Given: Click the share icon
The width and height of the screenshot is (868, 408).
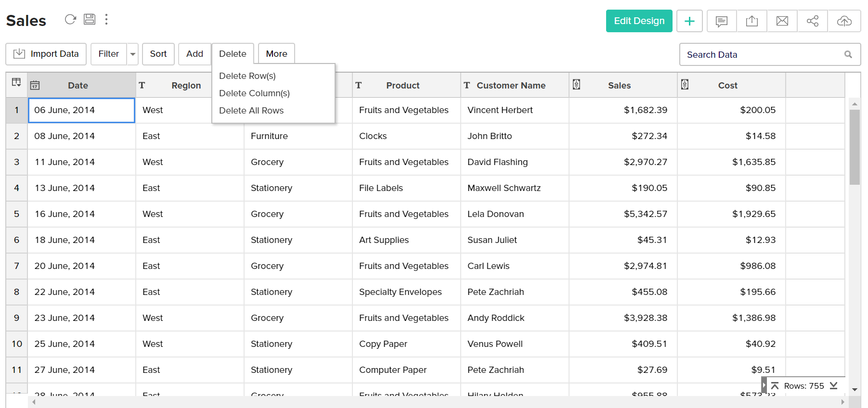Looking at the screenshot, I should click(813, 21).
